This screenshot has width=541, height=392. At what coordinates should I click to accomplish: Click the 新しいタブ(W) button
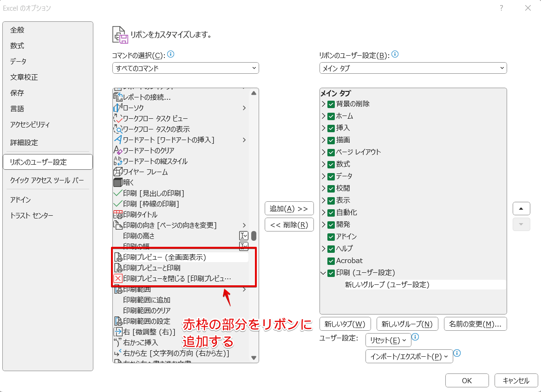click(345, 324)
